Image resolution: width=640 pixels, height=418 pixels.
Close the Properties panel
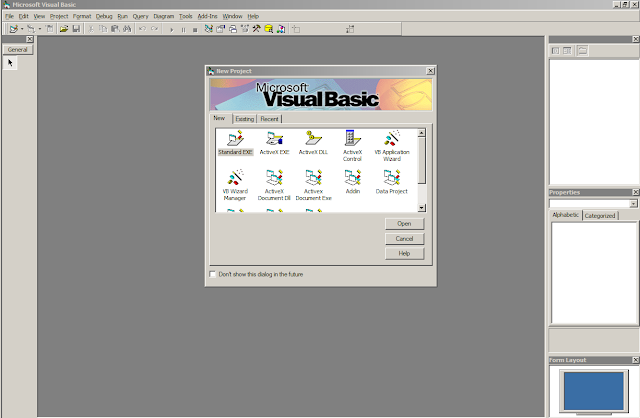[636, 192]
